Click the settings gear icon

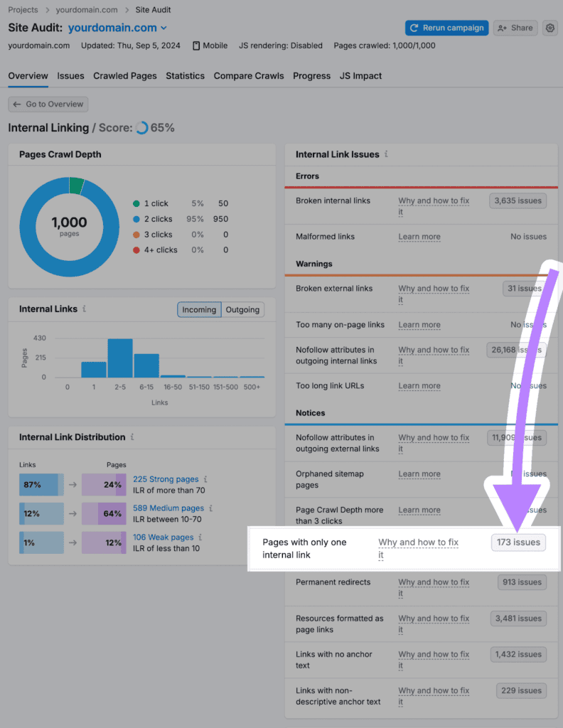click(x=549, y=28)
